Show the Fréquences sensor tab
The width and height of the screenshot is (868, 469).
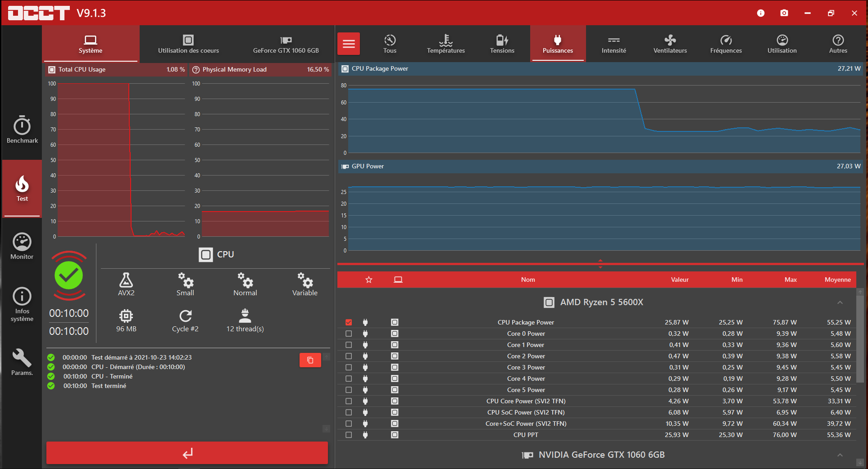[x=726, y=44]
